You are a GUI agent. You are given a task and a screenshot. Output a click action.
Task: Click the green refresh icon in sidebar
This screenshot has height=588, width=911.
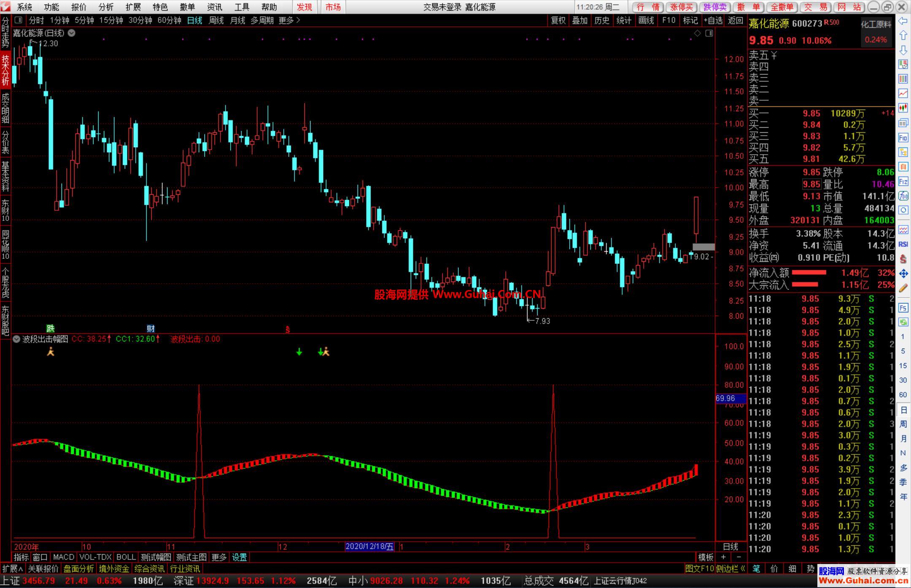(903, 322)
